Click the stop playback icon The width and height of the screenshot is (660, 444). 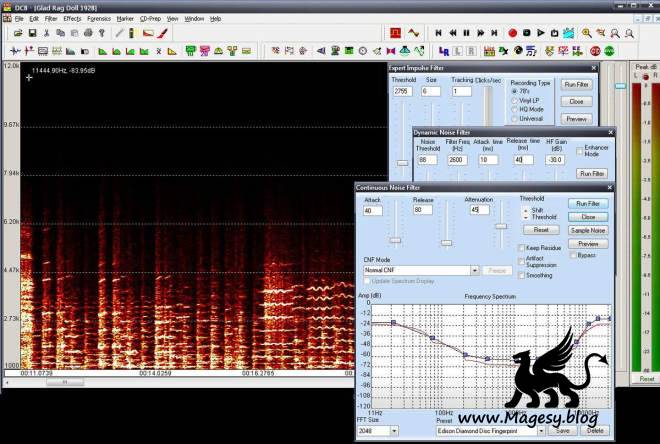pos(527,33)
